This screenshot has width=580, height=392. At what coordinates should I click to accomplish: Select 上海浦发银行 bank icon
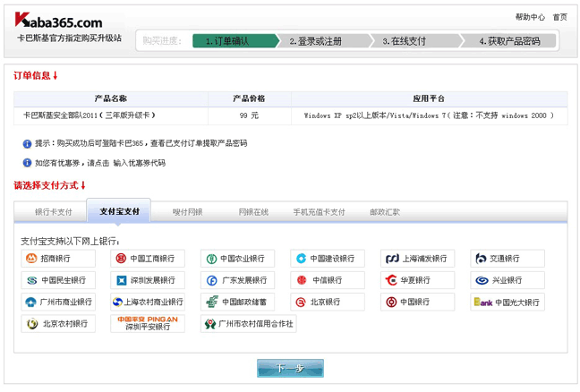tap(417, 259)
